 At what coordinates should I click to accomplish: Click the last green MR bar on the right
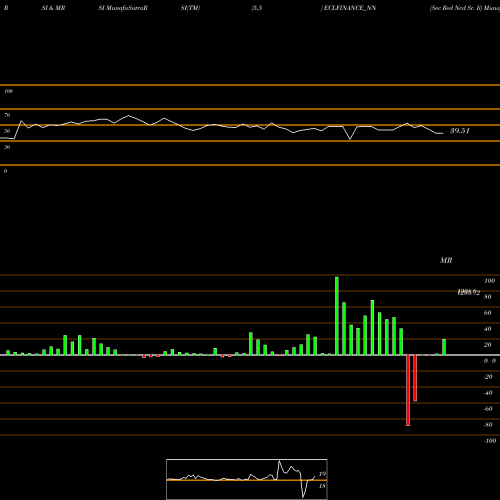444,347
